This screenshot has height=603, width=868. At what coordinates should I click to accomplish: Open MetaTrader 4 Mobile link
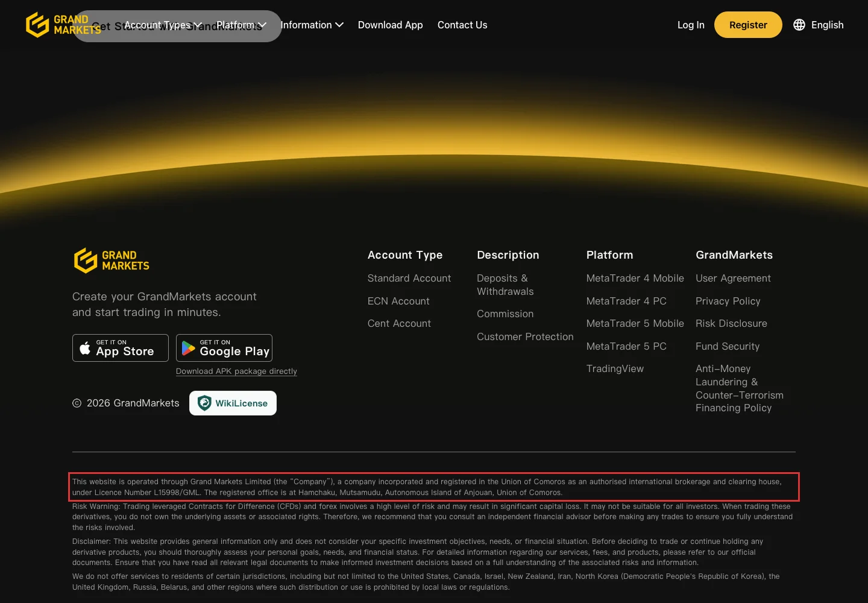pyautogui.click(x=635, y=278)
